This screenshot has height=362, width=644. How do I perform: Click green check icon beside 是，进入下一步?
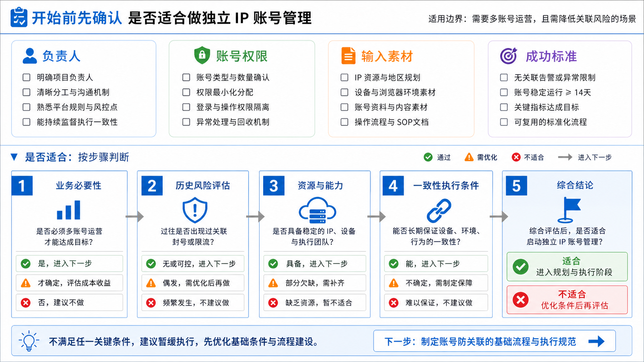point(26,264)
